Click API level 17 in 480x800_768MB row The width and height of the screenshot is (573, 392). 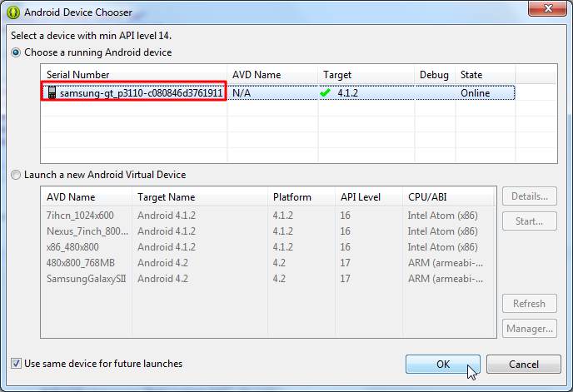(345, 263)
